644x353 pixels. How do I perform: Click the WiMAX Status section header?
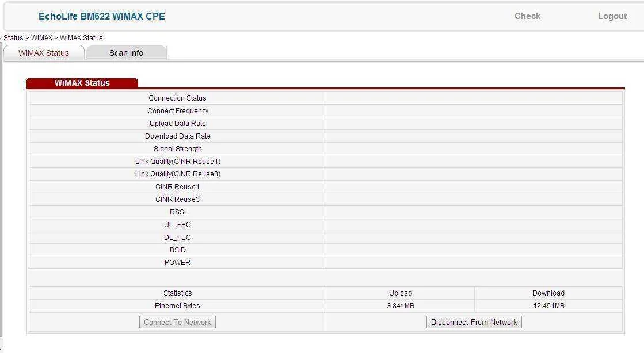coord(82,83)
